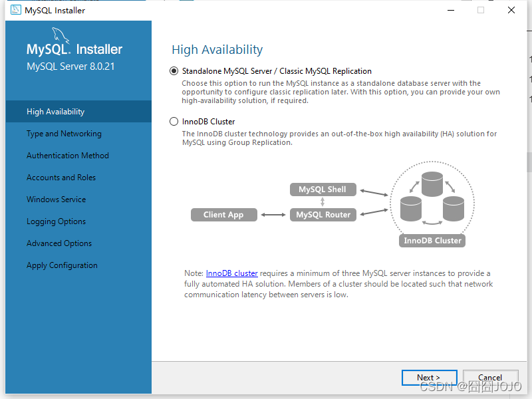The width and height of the screenshot is (532, 399).
Task: Click the Next > button
Action: (x=429, y=377)
